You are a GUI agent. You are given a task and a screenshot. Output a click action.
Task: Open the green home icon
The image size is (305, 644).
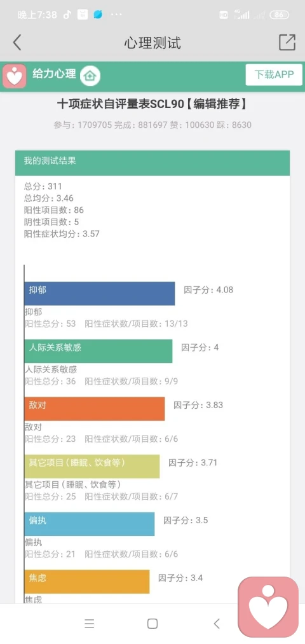pyautogui.click(x=90, y=76)
